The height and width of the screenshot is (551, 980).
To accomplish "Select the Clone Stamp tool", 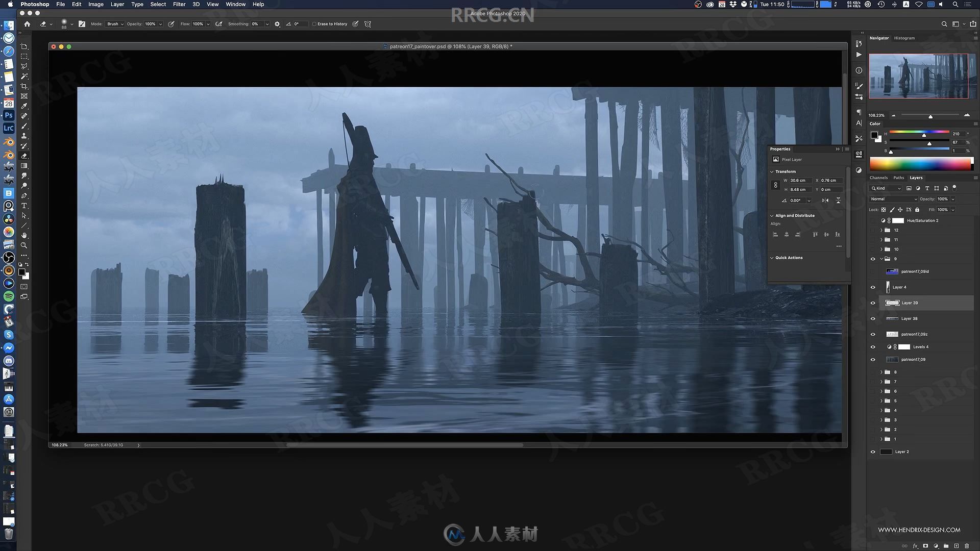I will pyautogui.click(x=24, y=136).
